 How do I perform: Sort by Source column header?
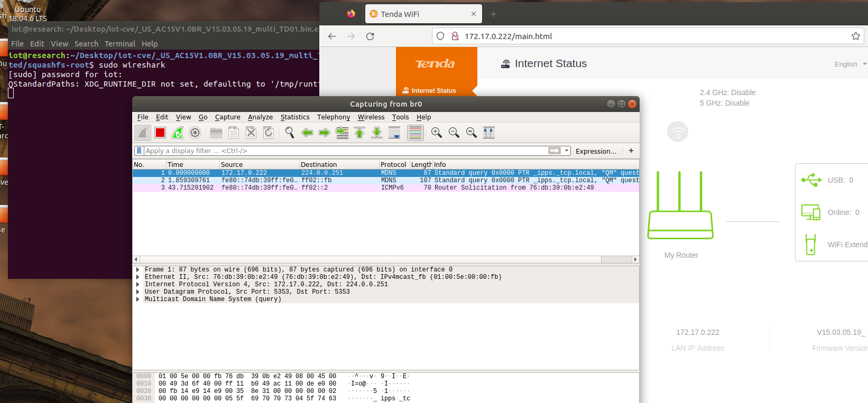coord(259,164)
